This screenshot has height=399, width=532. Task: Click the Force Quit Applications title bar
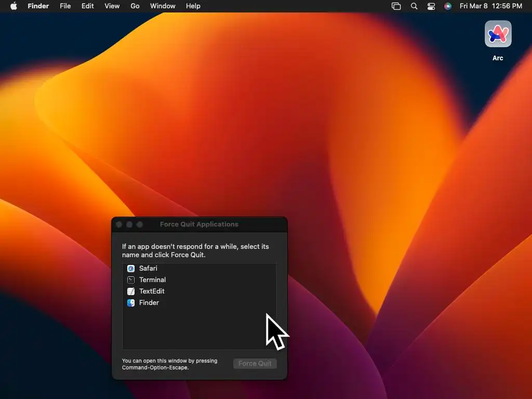click(x=199, y=224)
